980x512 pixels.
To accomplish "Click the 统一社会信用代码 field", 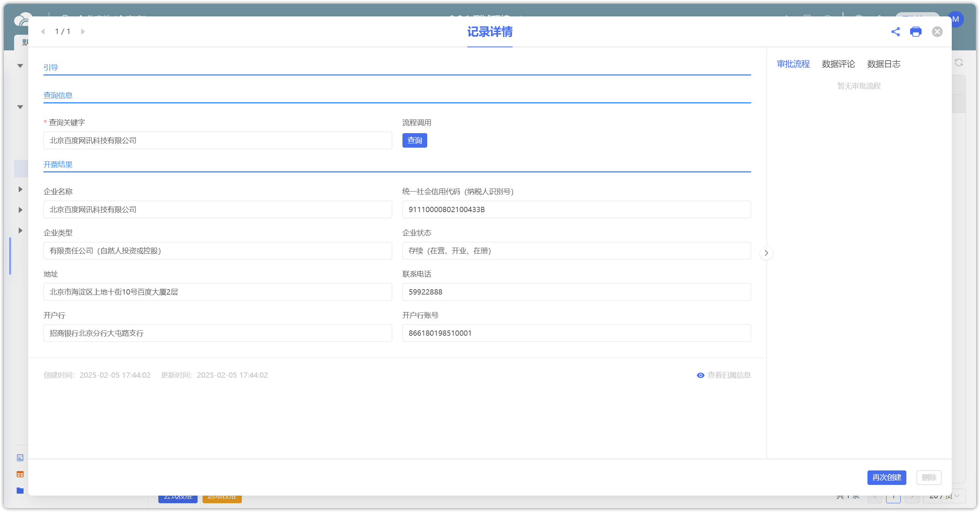I will [x=576, y=209].
